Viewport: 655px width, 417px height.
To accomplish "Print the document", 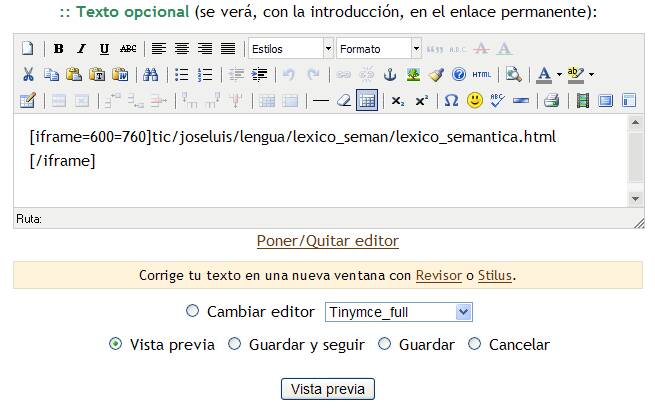I will (552, 101).
